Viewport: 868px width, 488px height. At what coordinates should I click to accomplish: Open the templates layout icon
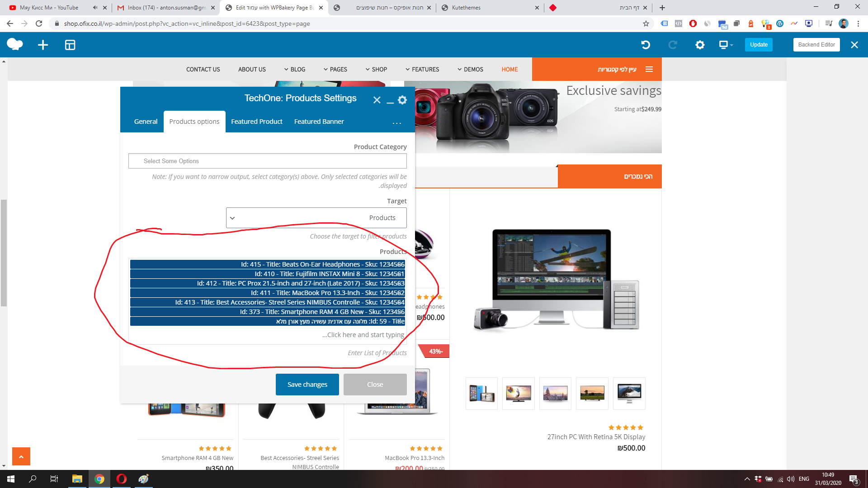pyautogui.click(x=70, y=45)
